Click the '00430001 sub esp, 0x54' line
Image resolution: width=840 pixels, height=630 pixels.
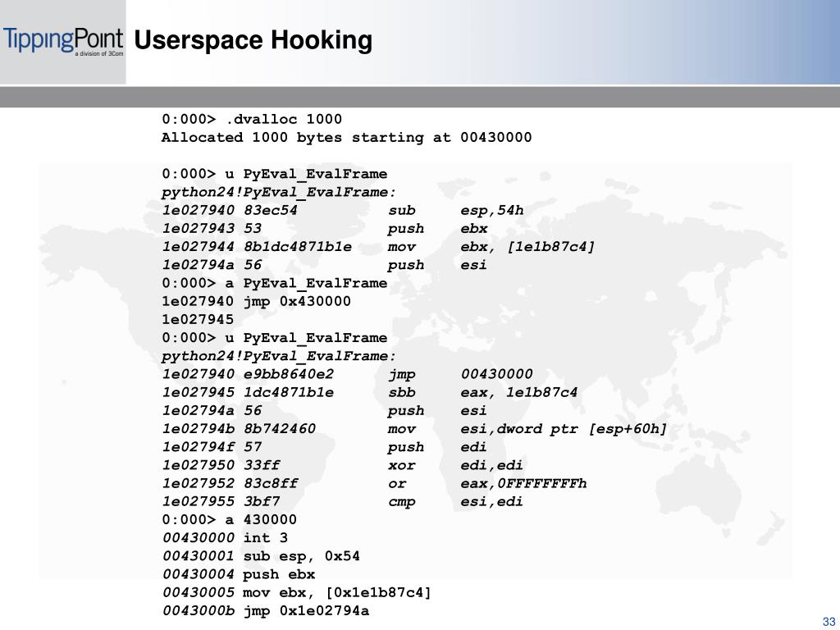pyautogui.click(x=261, y=556)
